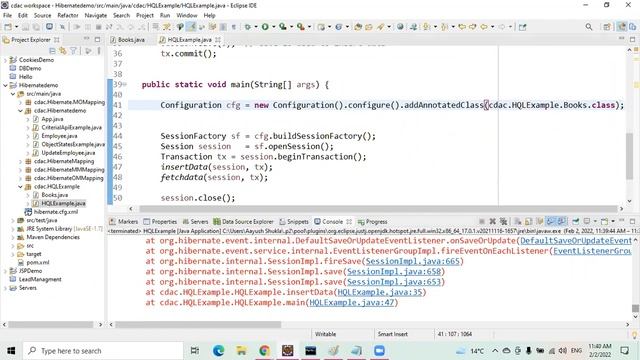Image resolution: width=640 pixels, height=360 pixels.
Task: Open the Project menu
Action: (145, 15)
